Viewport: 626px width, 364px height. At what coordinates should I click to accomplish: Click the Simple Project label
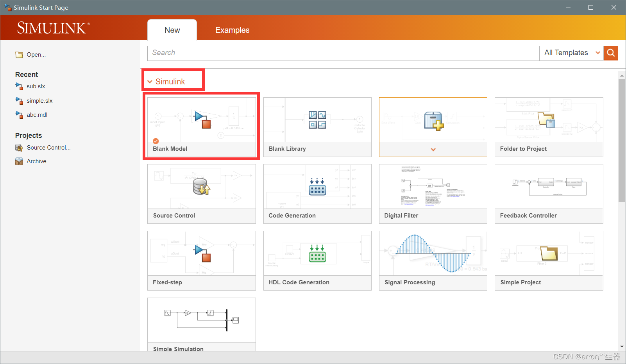click(520, 282)
